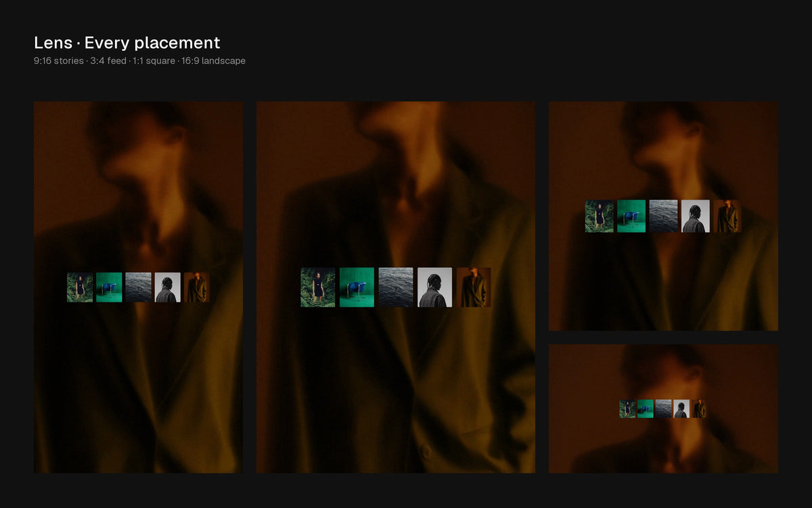Choose the fern woman thumbnail in square card
The width and height of the screenshot is (812, 508).
[x=600, y=216]
